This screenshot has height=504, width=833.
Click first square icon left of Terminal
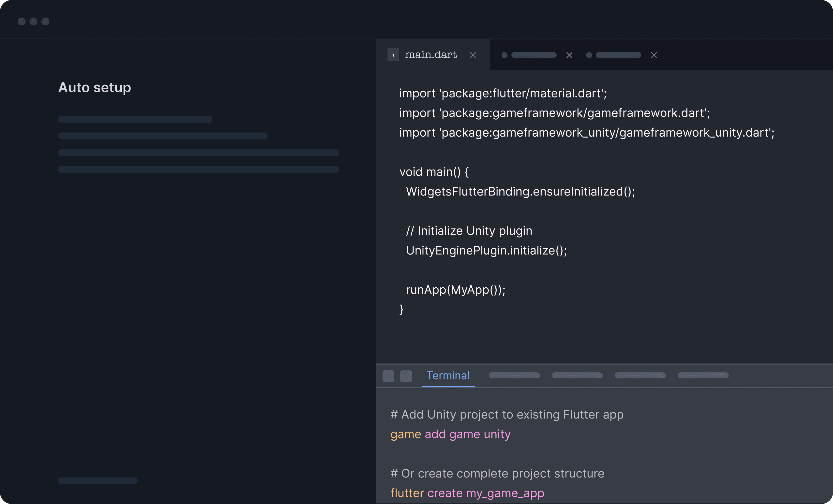(x=388, y=376)
